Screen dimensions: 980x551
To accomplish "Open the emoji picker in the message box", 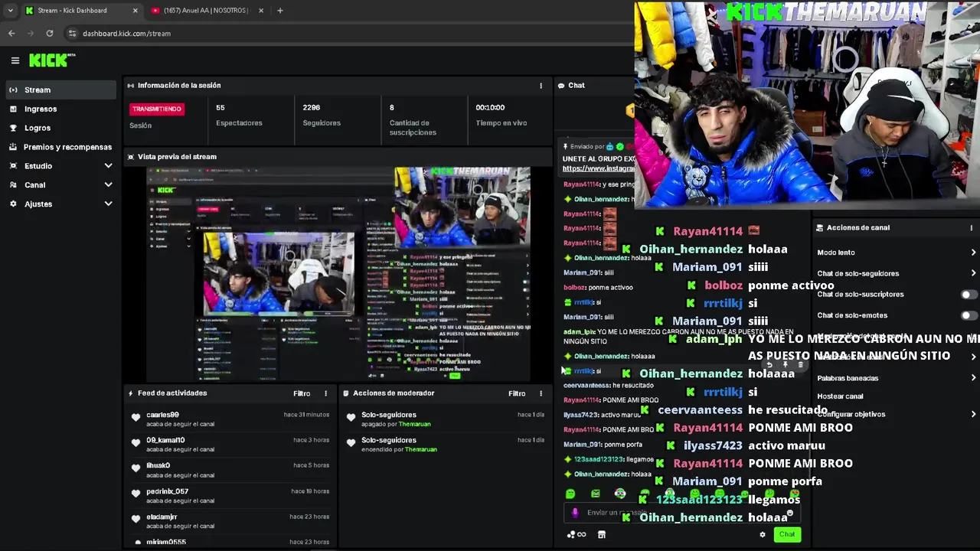I will [789, 513].
